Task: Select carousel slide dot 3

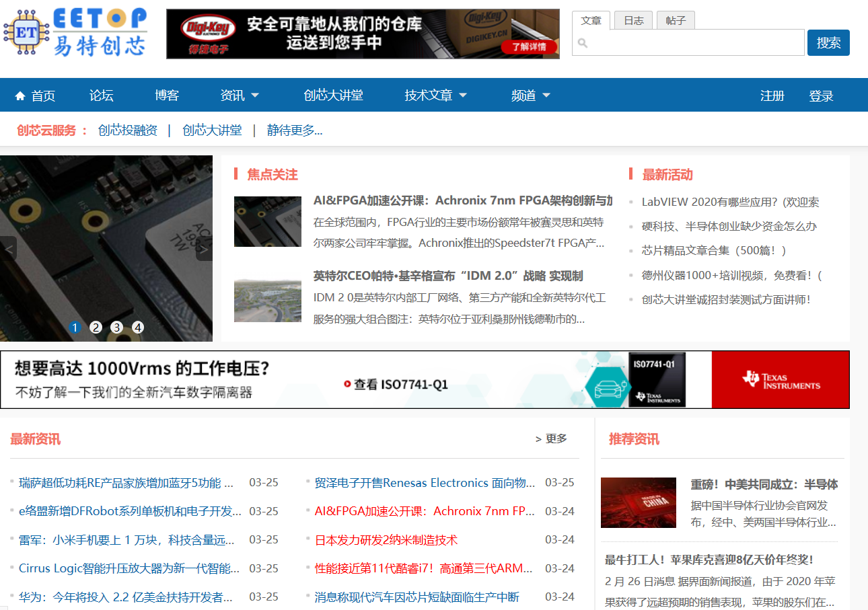Action: click(117, 328)
